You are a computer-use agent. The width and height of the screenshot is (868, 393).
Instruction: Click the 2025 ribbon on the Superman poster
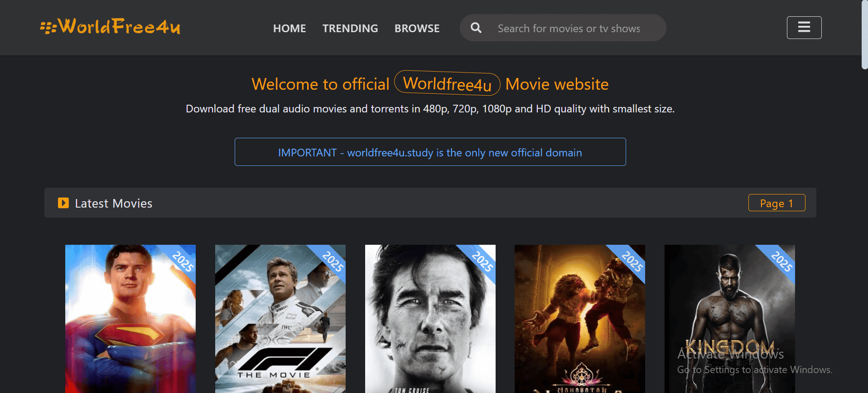click(183, 262)
